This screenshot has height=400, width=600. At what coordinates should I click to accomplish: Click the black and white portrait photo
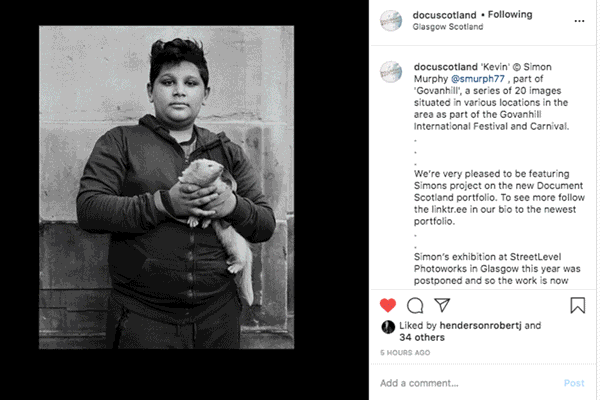click(166, 187)
